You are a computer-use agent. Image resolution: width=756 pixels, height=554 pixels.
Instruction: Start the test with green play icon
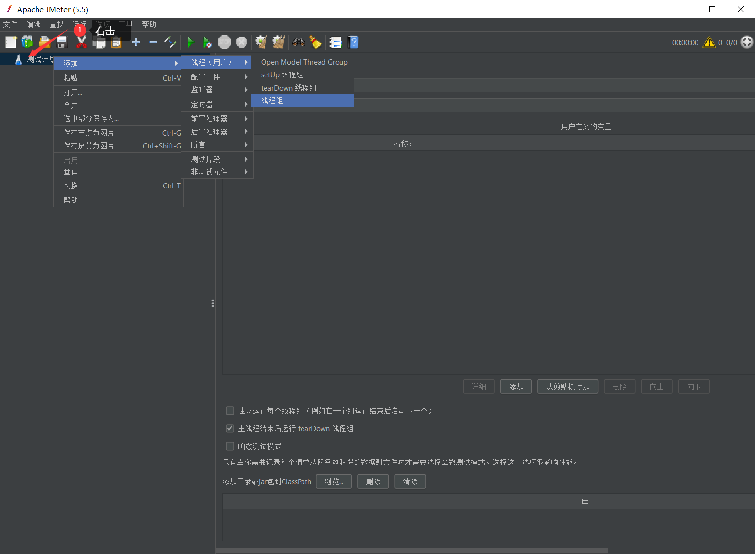tap(190, 42)
